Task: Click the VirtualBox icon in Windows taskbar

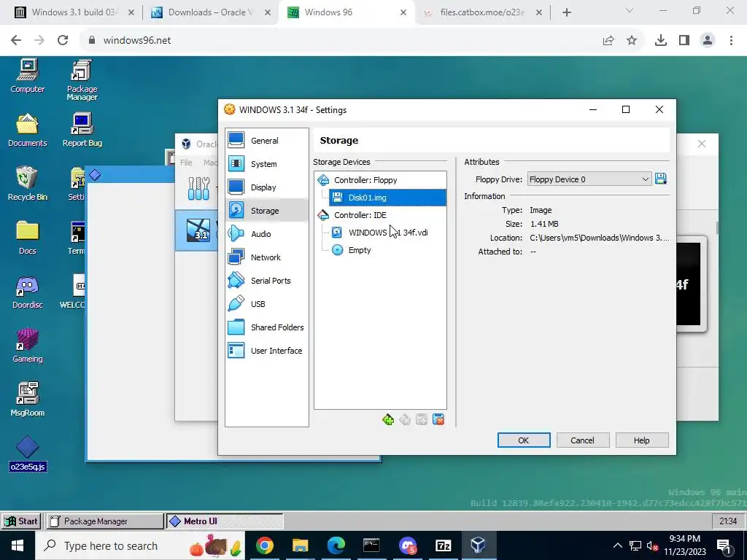Action: click(478, 545)
